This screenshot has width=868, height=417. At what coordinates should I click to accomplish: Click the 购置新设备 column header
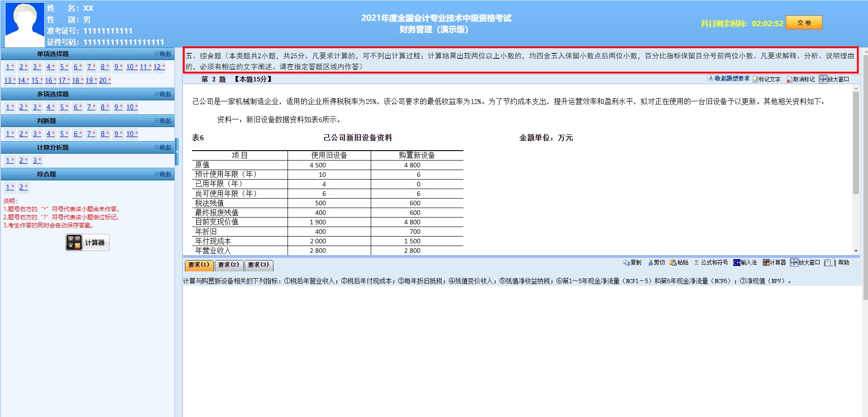(x=417, y=155)
